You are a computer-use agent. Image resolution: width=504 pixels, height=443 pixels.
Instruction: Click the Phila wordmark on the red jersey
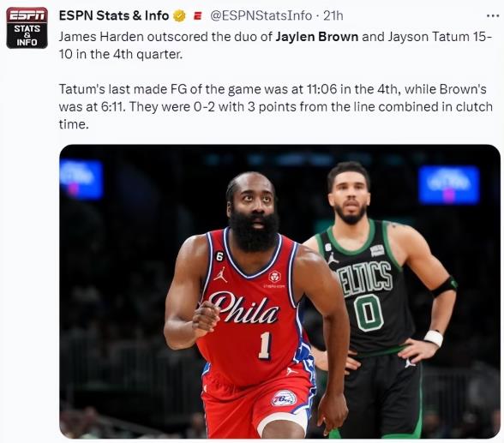coord(243,308)
